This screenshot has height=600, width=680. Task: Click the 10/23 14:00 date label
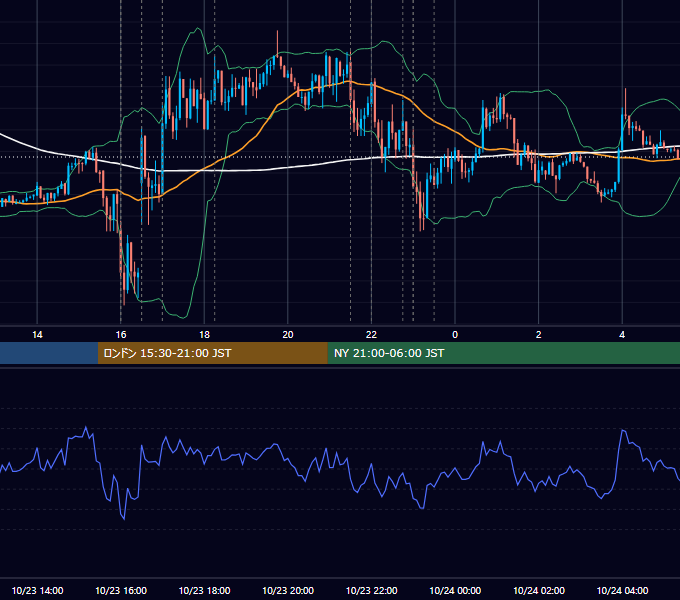[37, 590]
